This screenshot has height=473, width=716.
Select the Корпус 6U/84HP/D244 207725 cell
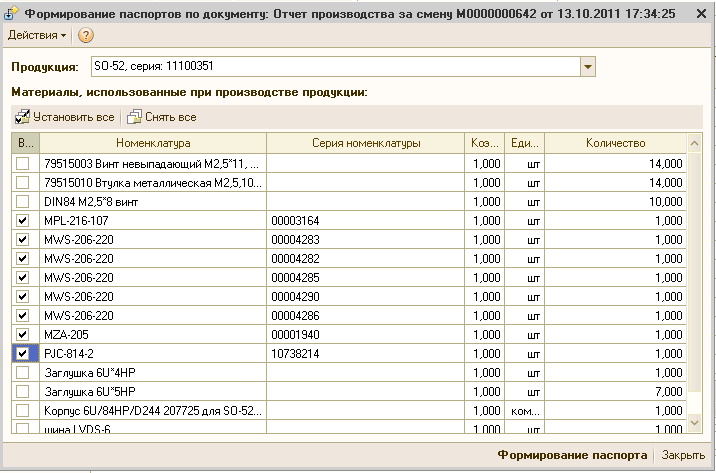pos(153,411)
